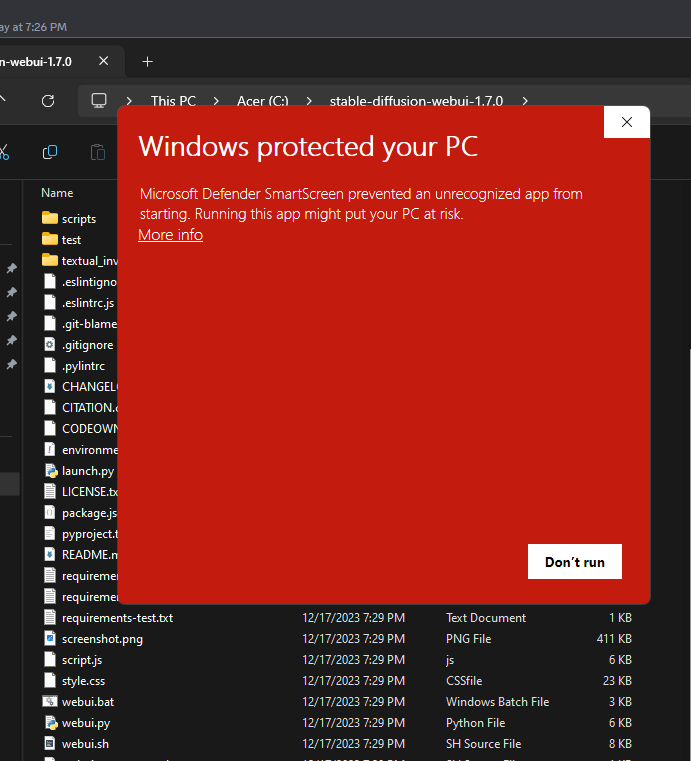This screenshot has width=691, height=761.
Task: Select the test folder icon
Action: click(49, 239)
